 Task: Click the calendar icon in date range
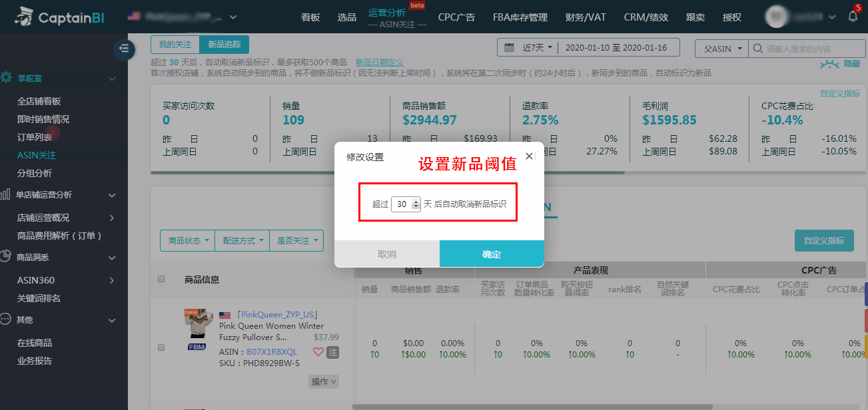[510, 48]
